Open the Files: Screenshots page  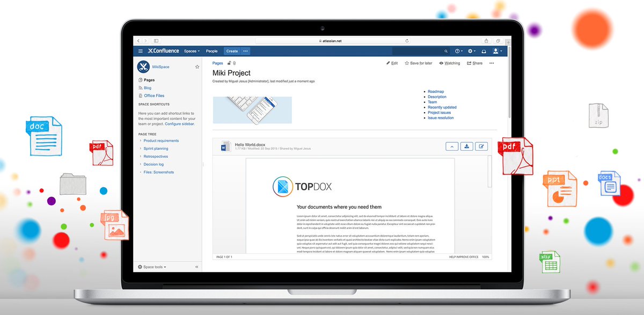[x=159, y=172]
